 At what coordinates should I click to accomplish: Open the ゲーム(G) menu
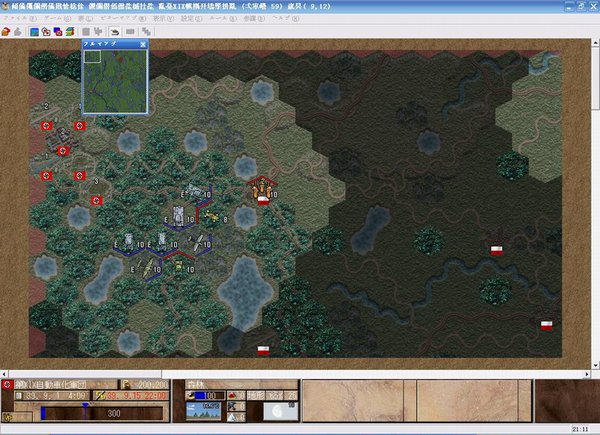(57, 18)
